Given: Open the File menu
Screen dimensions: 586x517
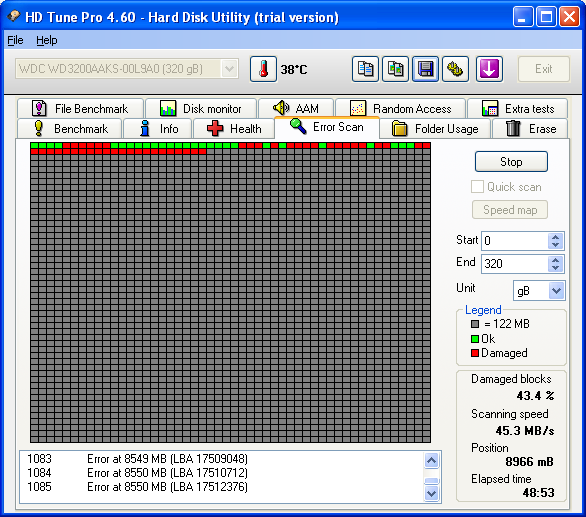Looking at the screenshot, I should click(15, 40).
